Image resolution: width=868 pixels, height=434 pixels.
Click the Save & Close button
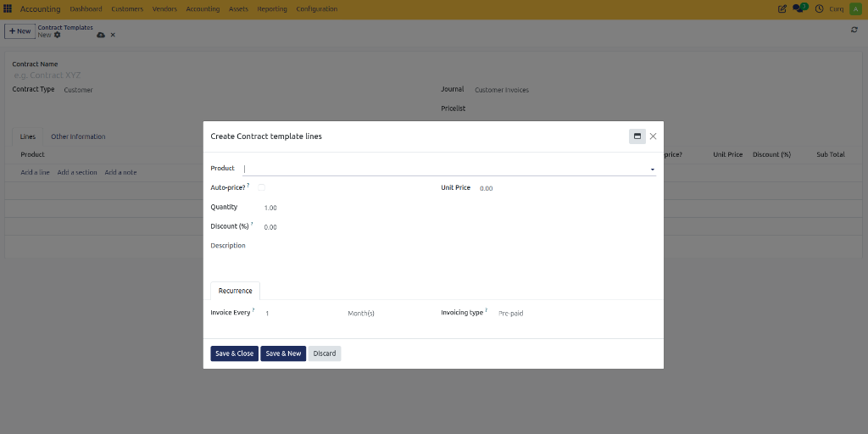coord(234,353)
